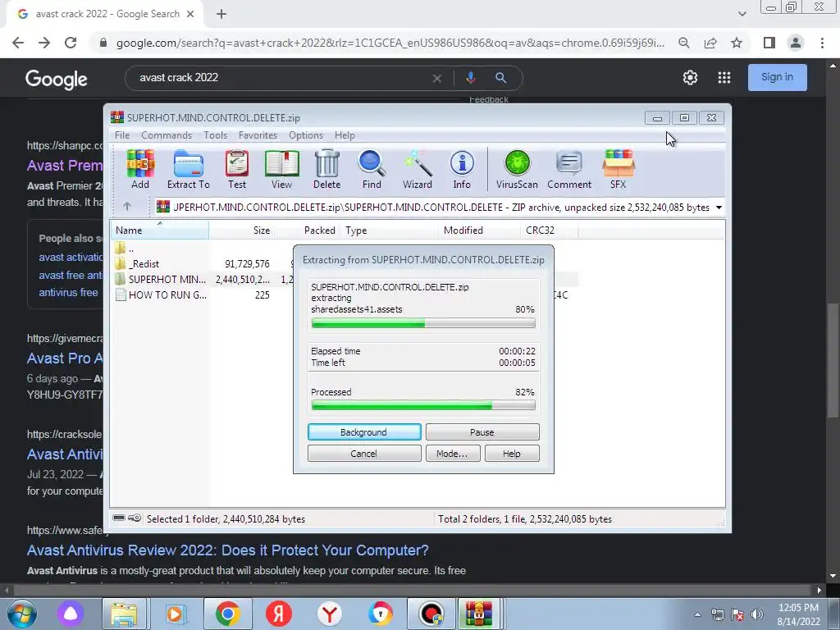Open the Tools menu
The height and width of the screenshot is (630, 840).
(216, 135)
